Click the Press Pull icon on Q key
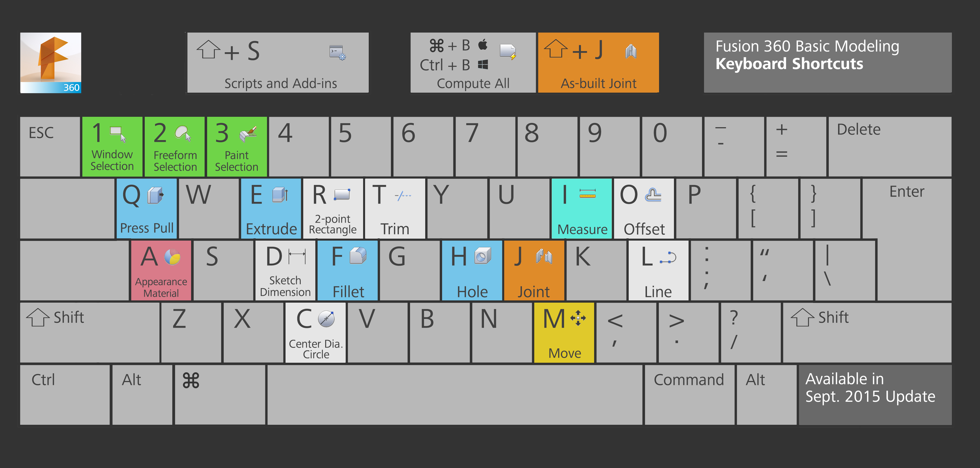Viewport: 980px width, 468px height. pos(156,195)
